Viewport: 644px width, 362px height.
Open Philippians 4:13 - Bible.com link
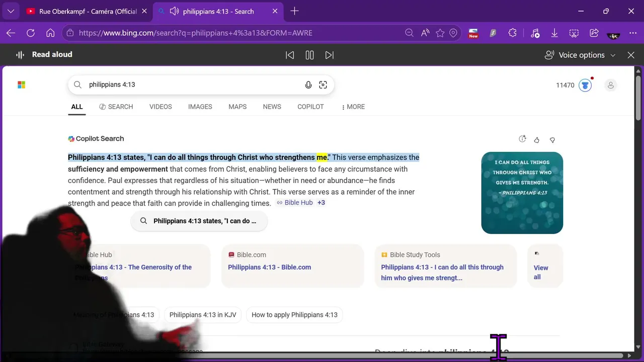pyautogui.click(x=269, y=267)
